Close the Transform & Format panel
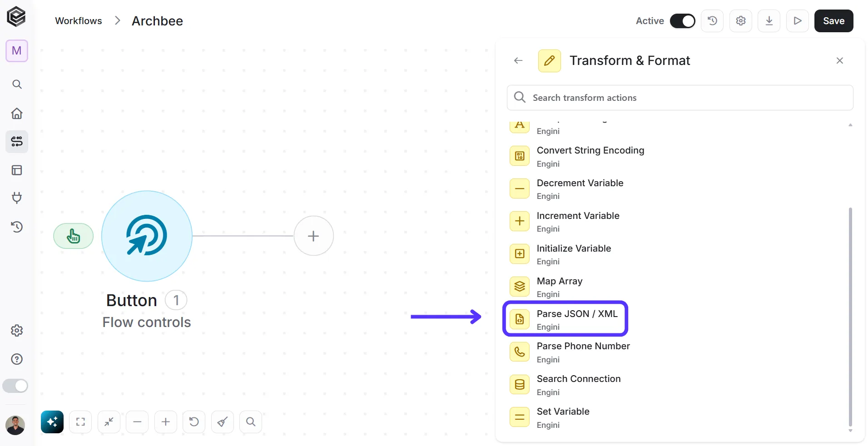Viewport: 868px width, 446px height. pos(839,60)
